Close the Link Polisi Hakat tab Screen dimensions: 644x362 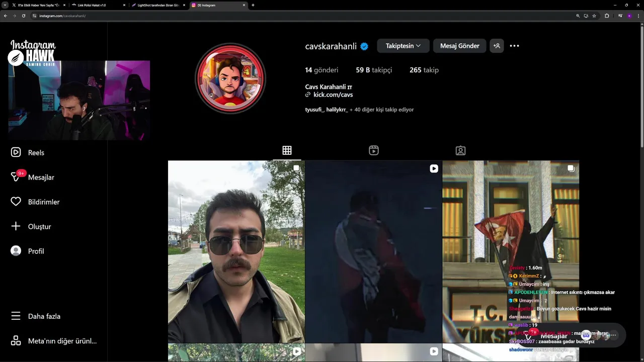pyautogui.click(x=124, y=5)
